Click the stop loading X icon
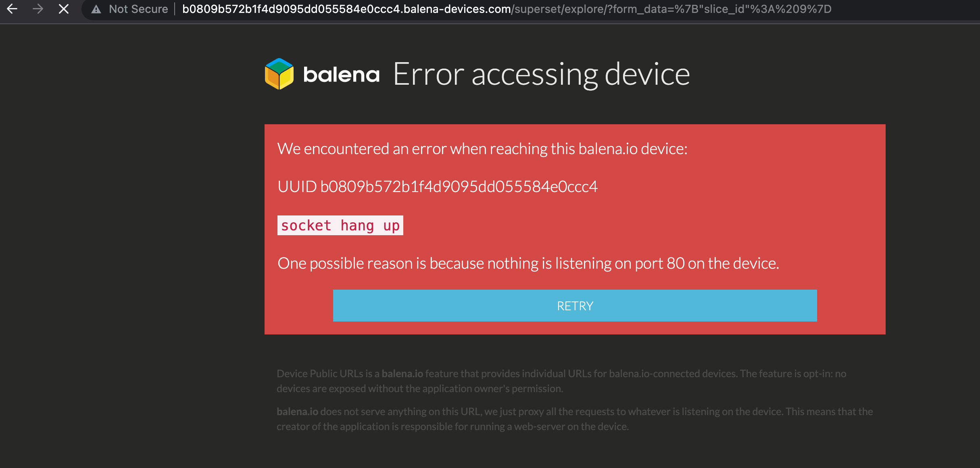This screenshot has height=468, width=980. click(64, 9)
